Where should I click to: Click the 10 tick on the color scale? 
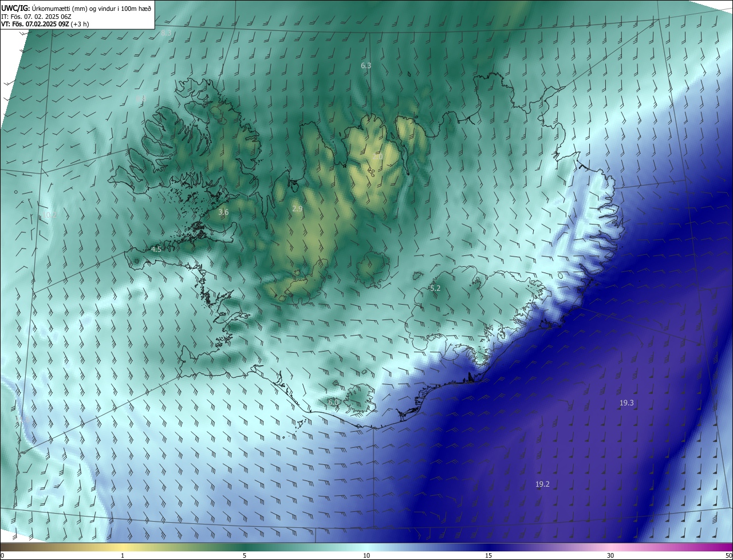[x=366, y=555]
